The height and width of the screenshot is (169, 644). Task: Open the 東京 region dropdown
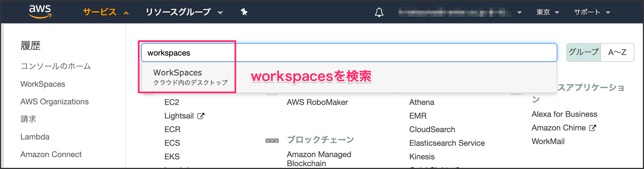(x=547, y=12)
